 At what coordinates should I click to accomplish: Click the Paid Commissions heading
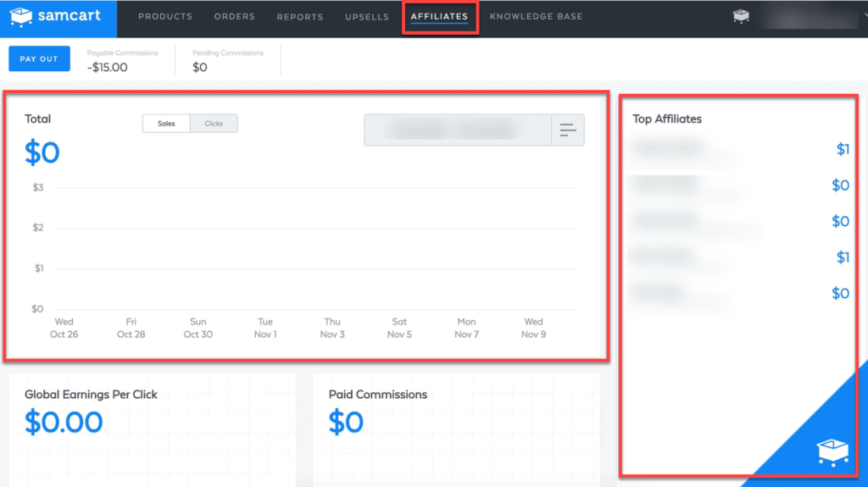378,395
